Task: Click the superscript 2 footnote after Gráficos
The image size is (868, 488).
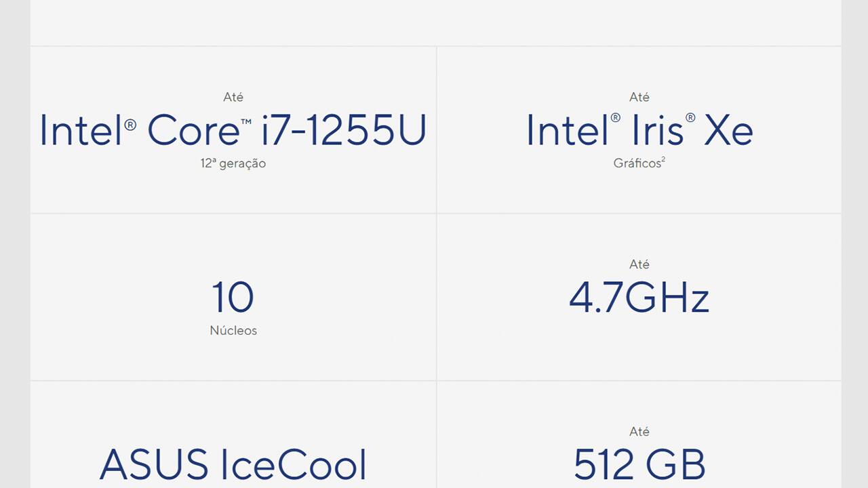Action: pyautogui.click(x=663, y=161)
